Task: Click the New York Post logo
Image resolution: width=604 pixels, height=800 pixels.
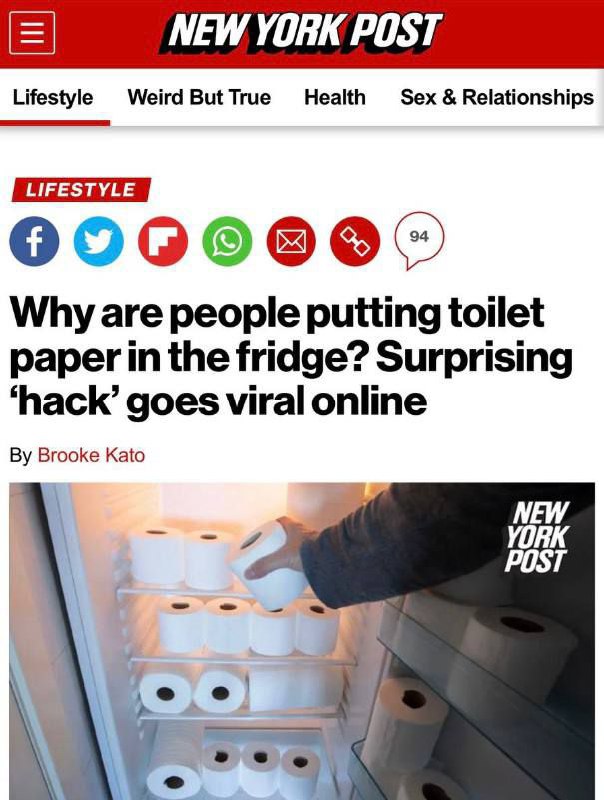Action: coord(301,32)
